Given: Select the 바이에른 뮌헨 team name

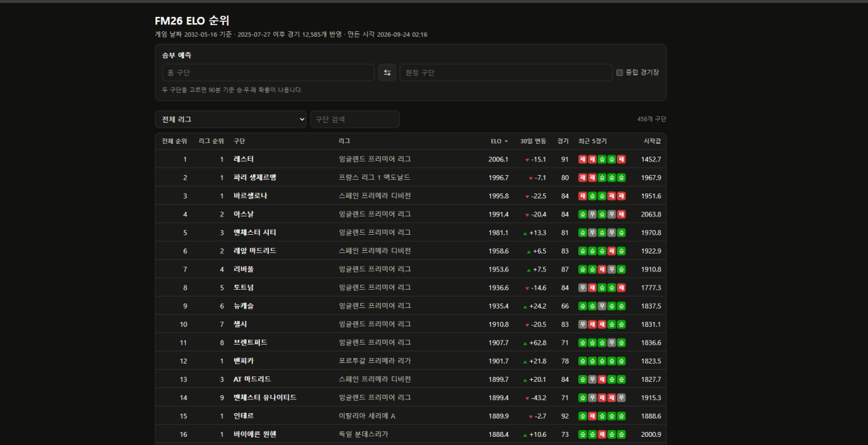Looking at the screenshot, I should coord(255,434).
